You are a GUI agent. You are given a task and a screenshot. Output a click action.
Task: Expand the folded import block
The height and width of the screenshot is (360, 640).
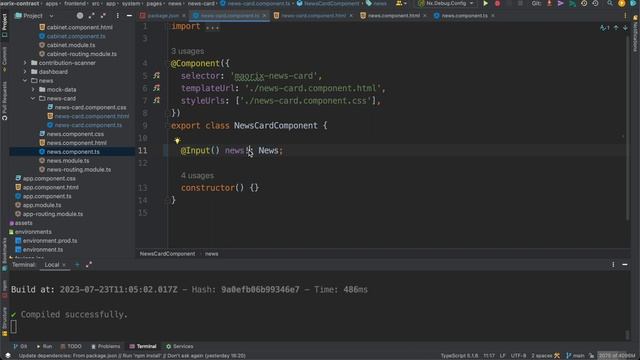pos(212,27)
